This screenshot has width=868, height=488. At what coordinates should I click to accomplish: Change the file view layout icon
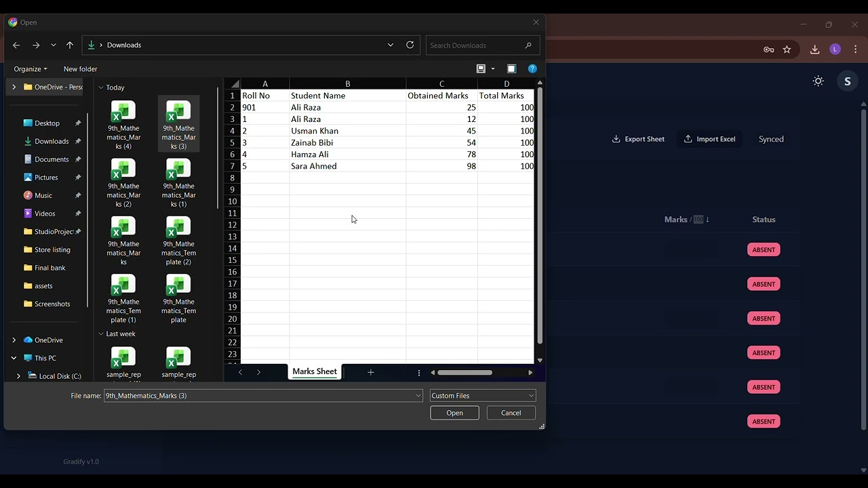click(x=481, y=68)
